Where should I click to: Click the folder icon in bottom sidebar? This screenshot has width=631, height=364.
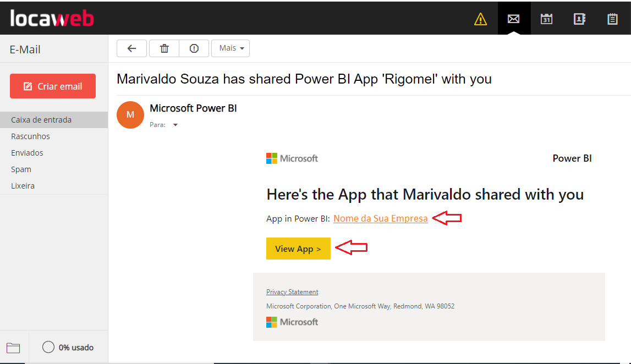13,348
